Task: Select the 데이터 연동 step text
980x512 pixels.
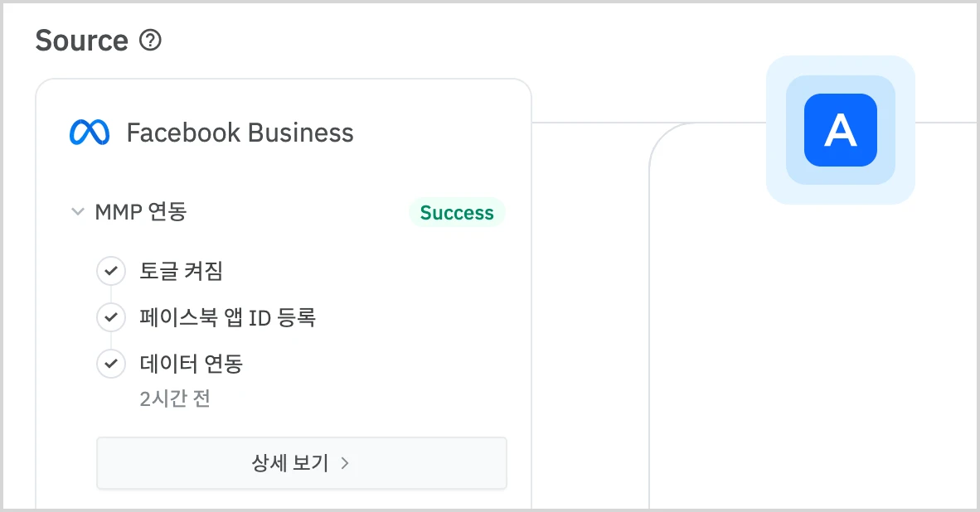Action: 192,364
